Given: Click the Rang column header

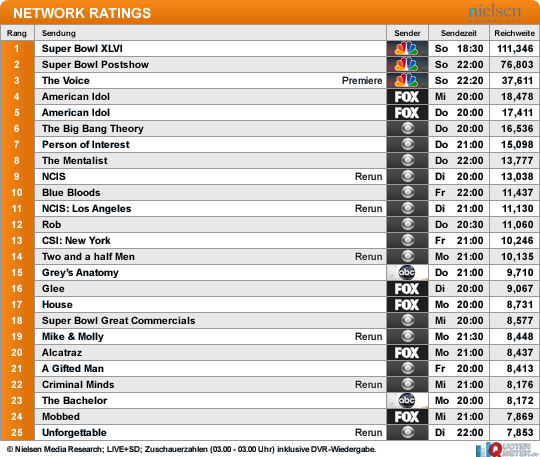Looking at the screenshot, I should 17,33.
